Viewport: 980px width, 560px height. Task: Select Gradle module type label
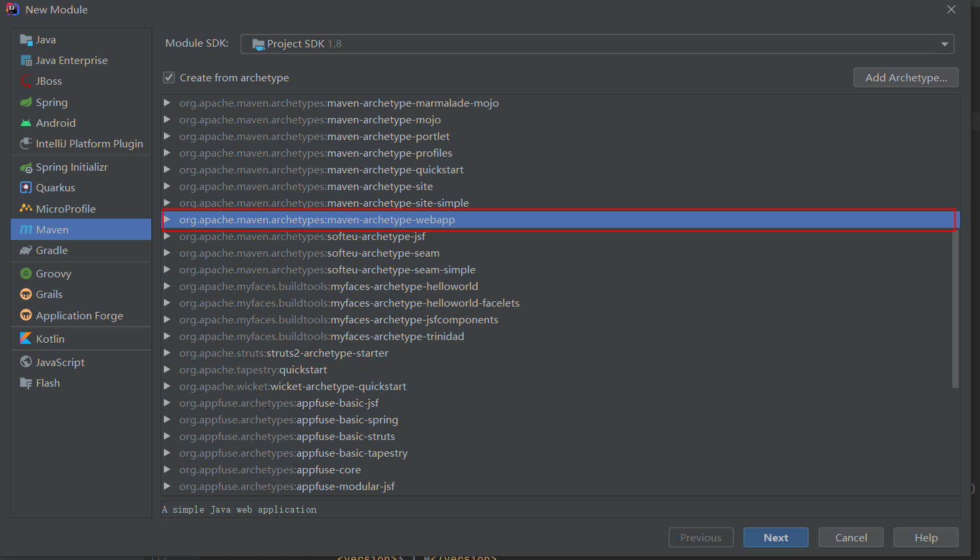[x=52, y=250]
